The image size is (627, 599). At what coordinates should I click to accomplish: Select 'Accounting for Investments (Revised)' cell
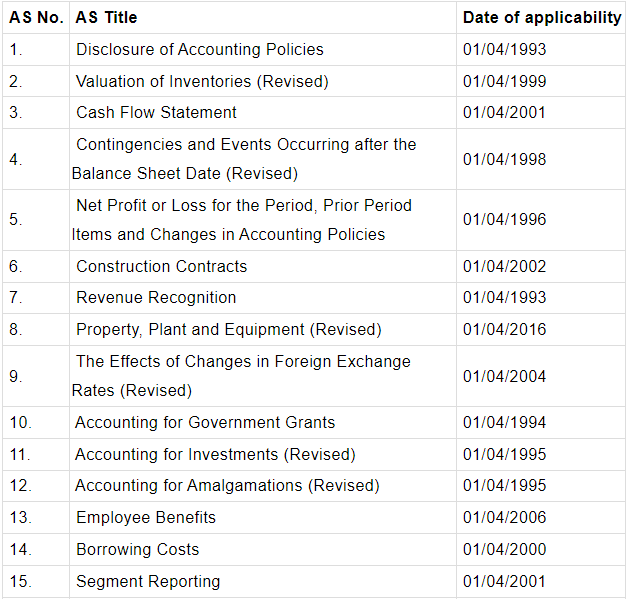(215, 454)
